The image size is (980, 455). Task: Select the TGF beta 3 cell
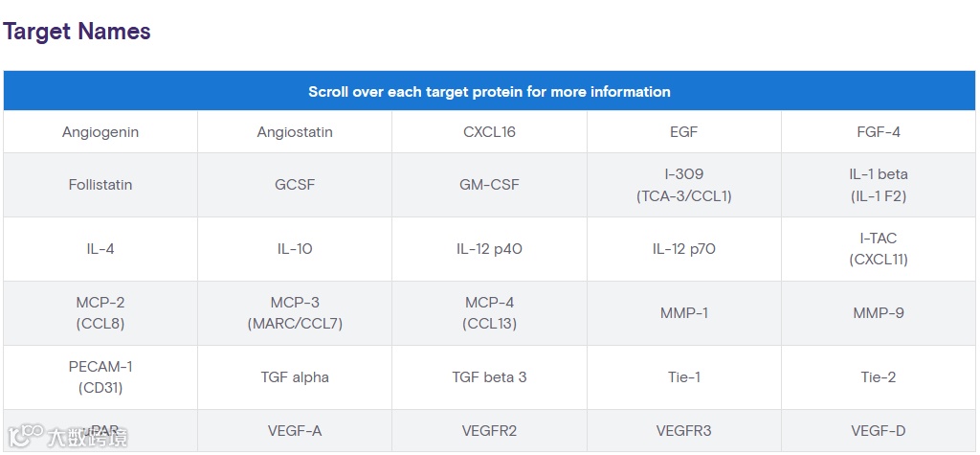(489, 377)
